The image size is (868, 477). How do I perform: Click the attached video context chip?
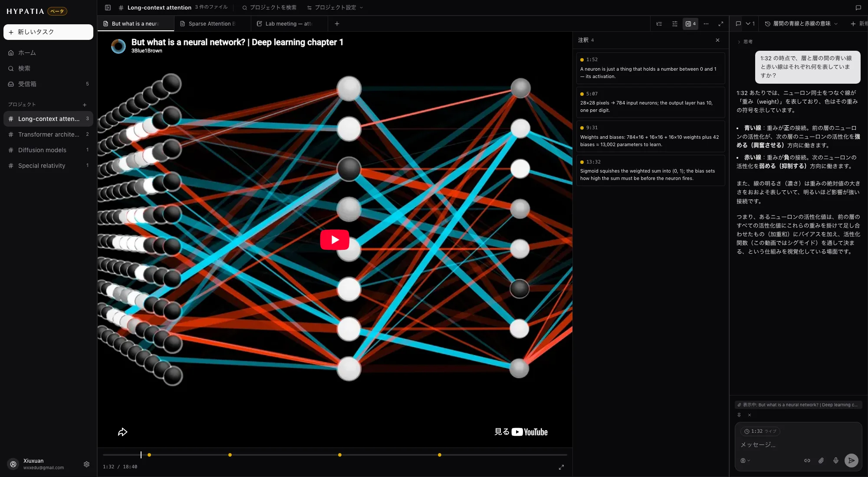coord(798,405)
